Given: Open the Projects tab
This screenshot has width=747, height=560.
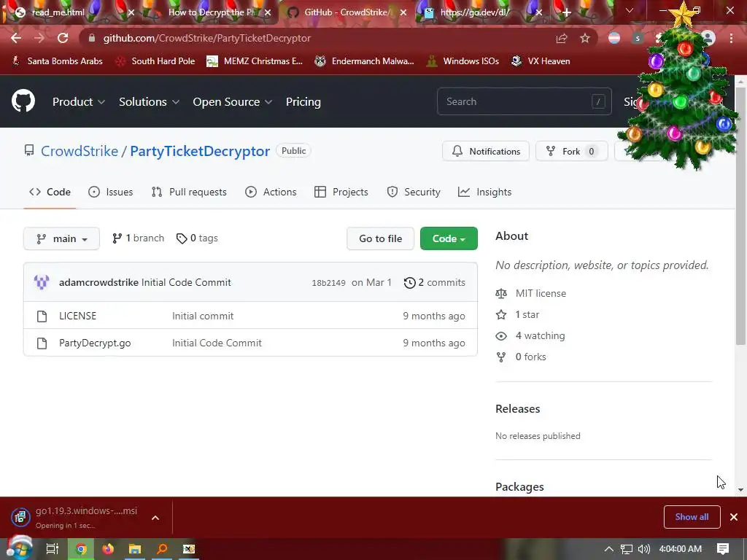Looking at the screenshot, I should pos(341,192).
